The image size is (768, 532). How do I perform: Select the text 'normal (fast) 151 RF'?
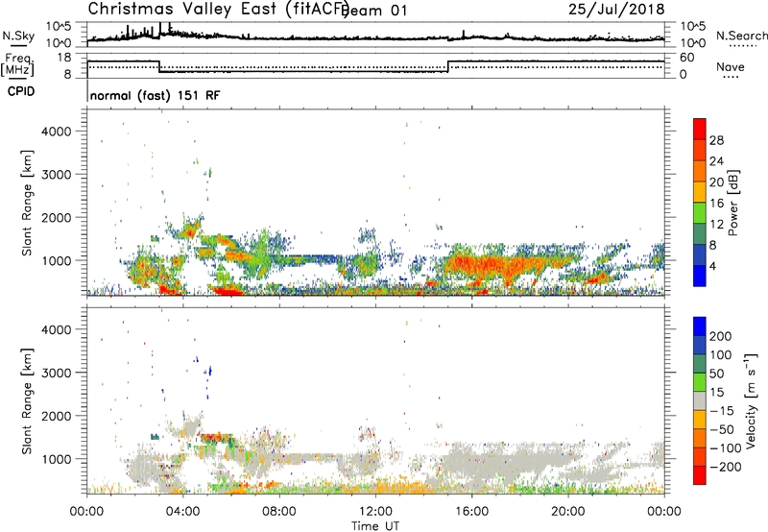pos(156,95)
